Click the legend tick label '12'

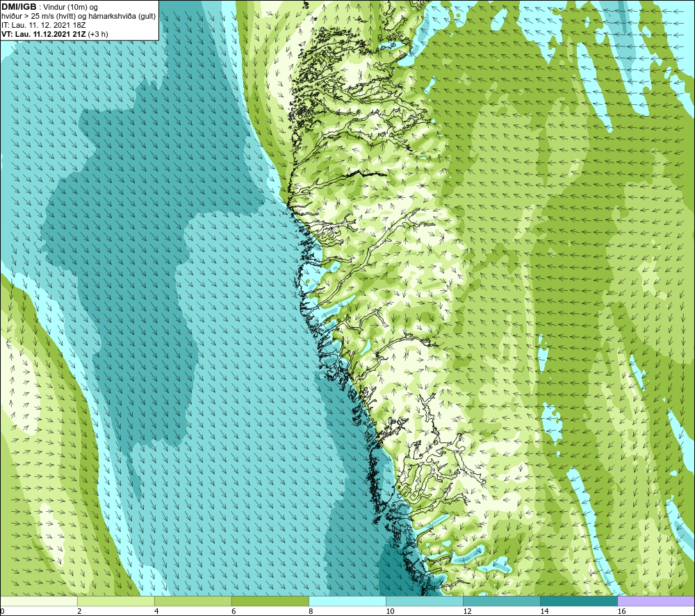[x=467, y=611]
